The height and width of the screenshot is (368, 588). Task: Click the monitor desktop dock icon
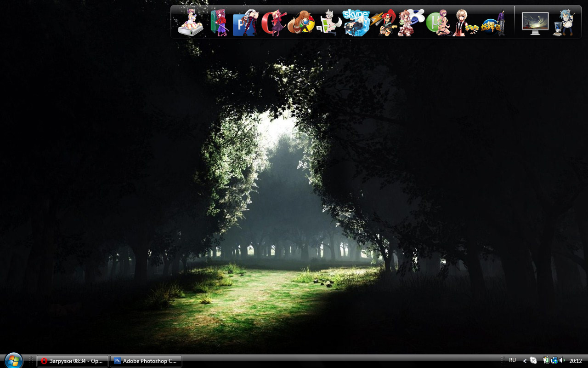pos(535,23)
